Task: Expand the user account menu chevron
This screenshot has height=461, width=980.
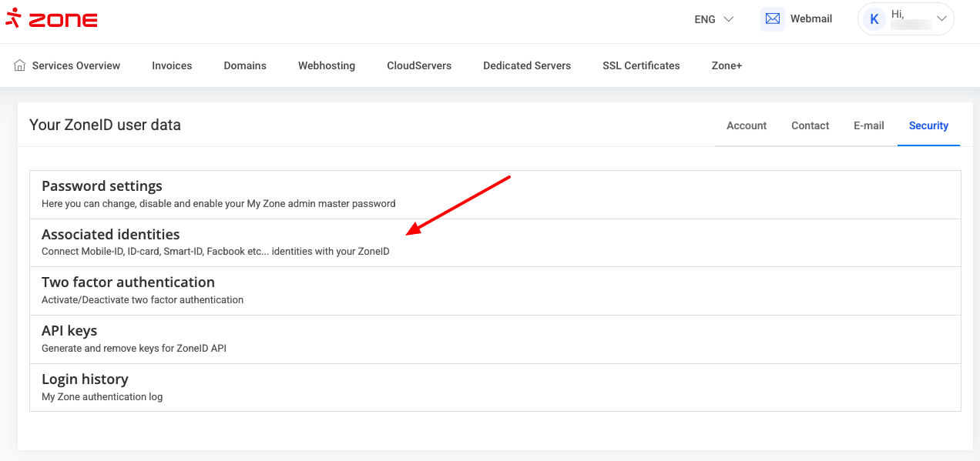Action: point(941,18)
